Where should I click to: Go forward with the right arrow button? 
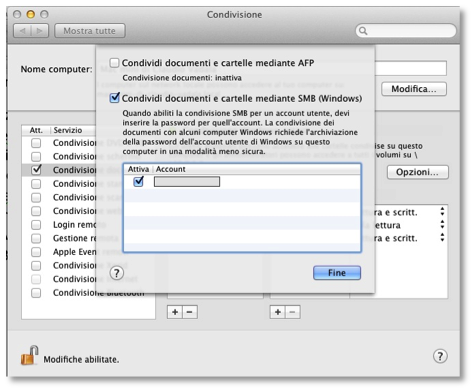click(x=40, y=31)
